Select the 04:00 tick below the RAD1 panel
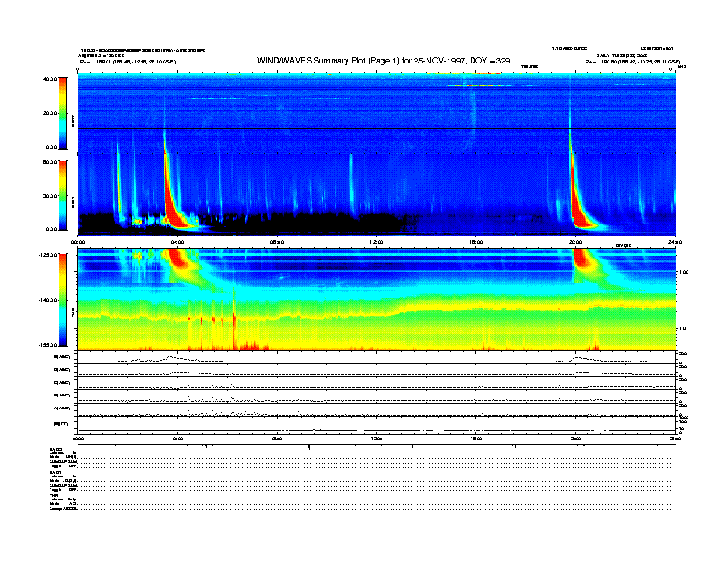This screenshot has width=728, height=563. pyautogui.click(x=177, y=242)
